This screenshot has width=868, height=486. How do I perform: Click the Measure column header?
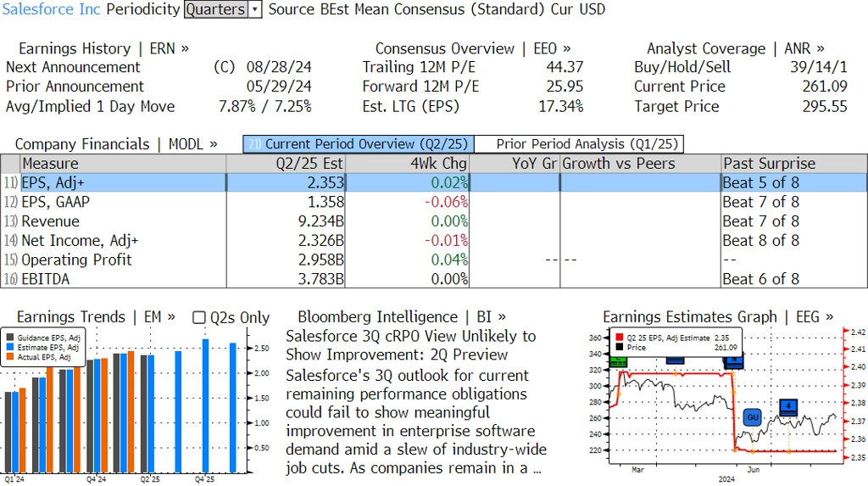[x=123, y=164]
